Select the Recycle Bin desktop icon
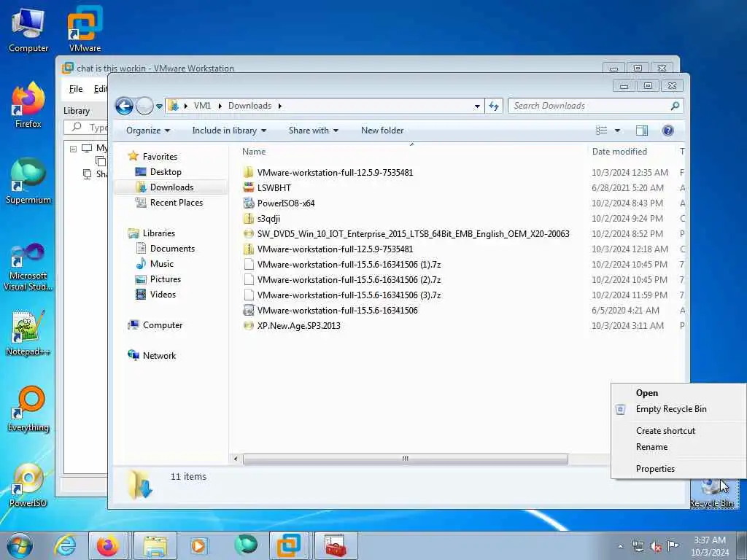Image resolution: width=747 pixels, height=560 pixels. [x=711, y=494]
